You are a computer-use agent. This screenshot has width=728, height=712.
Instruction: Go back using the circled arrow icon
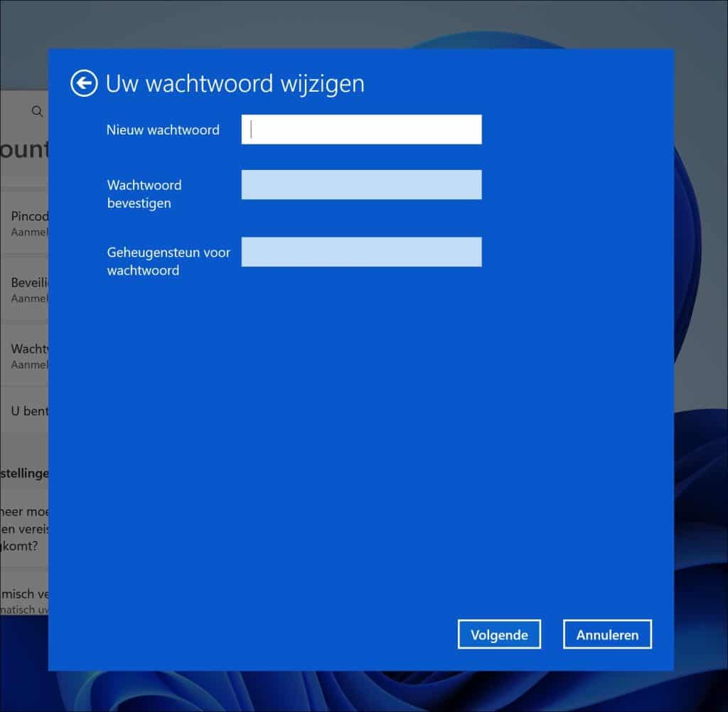pos(84,84)
